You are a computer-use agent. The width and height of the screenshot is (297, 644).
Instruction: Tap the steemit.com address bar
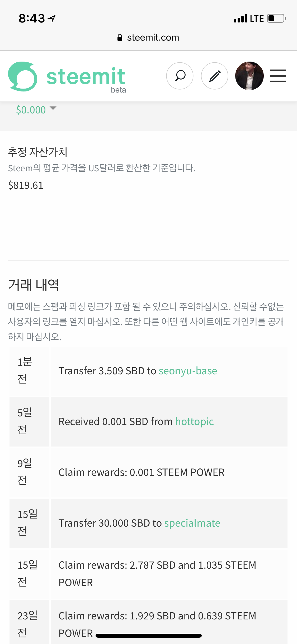tap(148, 38)
